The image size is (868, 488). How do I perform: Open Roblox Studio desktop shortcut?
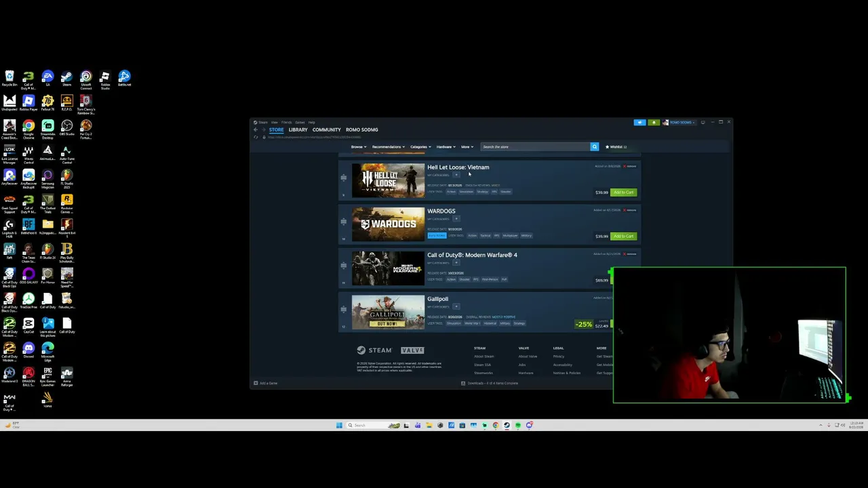click(105, 79)
